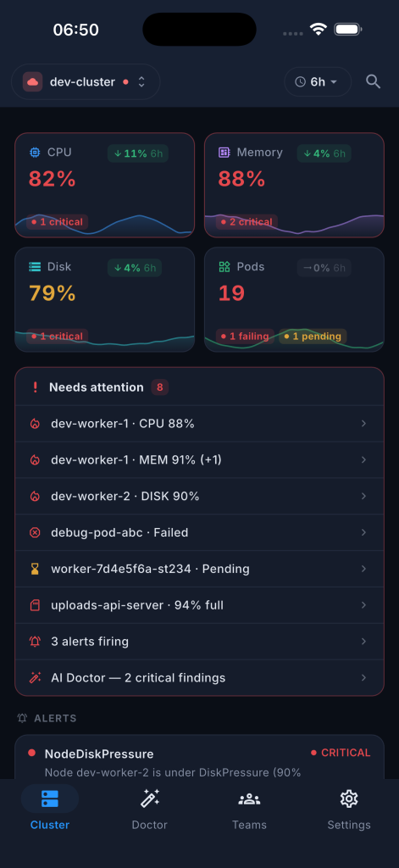This screenshot has width=399, height=868.
Task: Switch to the Teams tab
Action: pos(249,809)
